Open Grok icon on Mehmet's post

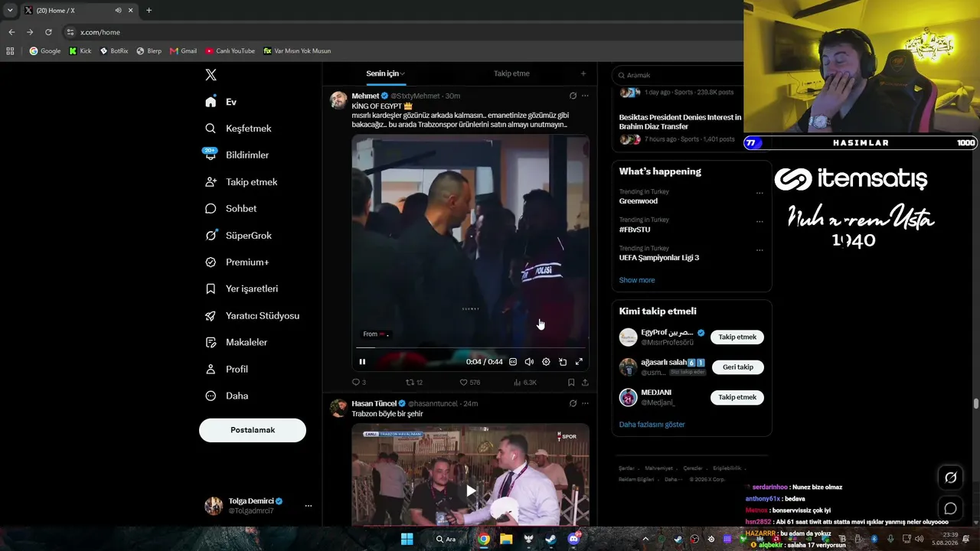coord(573,96)
